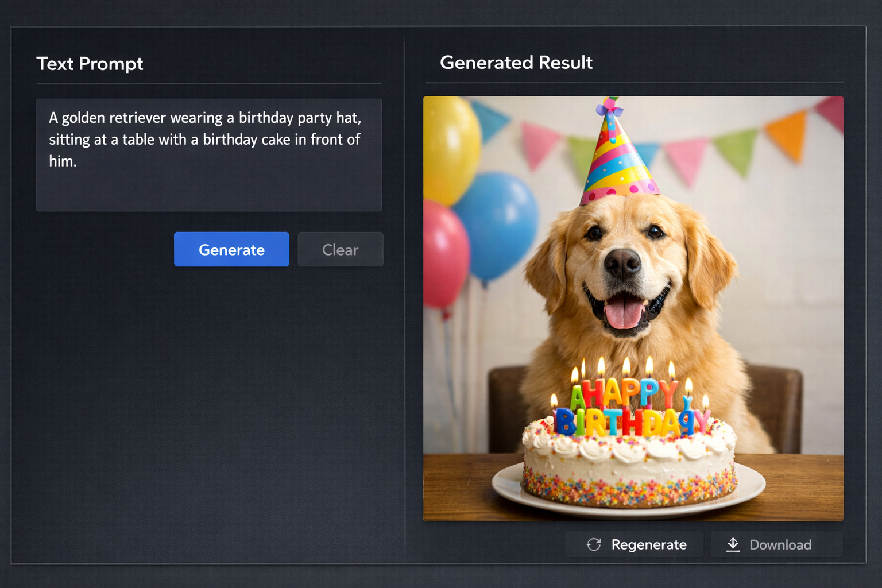The height and width of the screenshot is (588, 882).
Task: Click the dog's pink tongue in the image
Action: pos(624,314)
